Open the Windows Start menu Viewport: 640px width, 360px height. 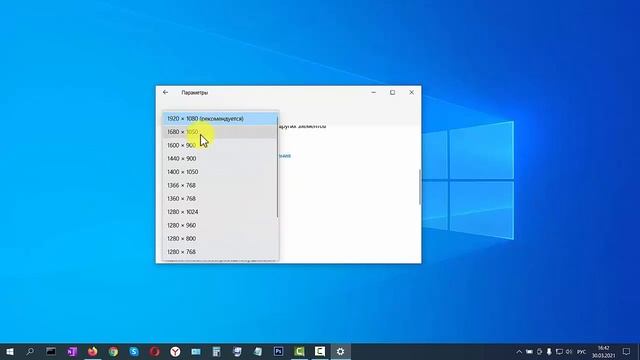(x=10, y=351)
